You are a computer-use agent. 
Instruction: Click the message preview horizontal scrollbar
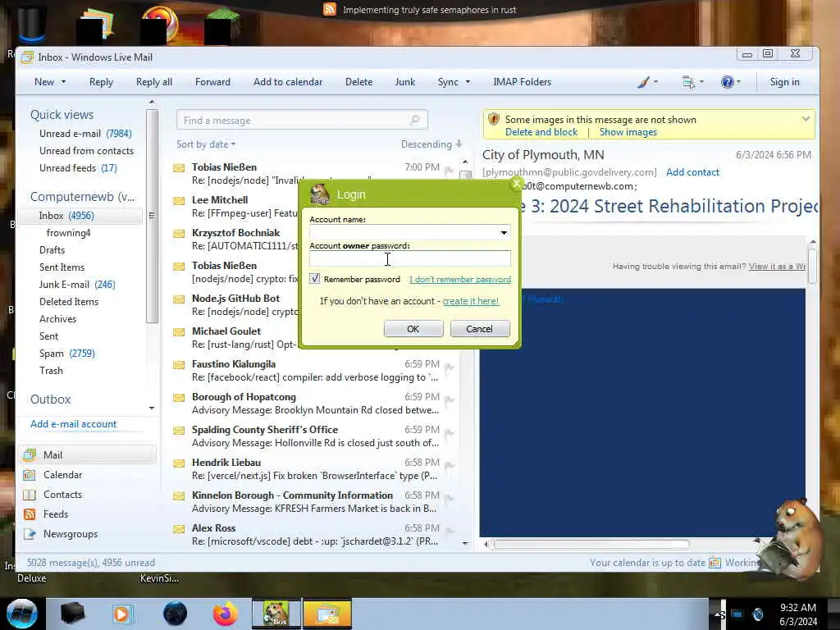pyautogui.click(x=591, y=545)
